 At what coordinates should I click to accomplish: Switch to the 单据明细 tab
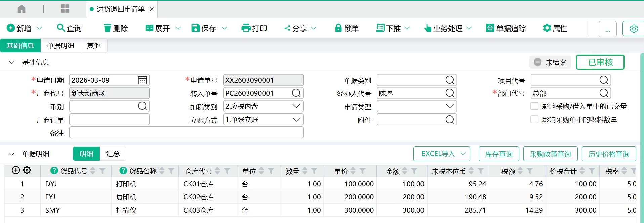click(x=61, y=46)
